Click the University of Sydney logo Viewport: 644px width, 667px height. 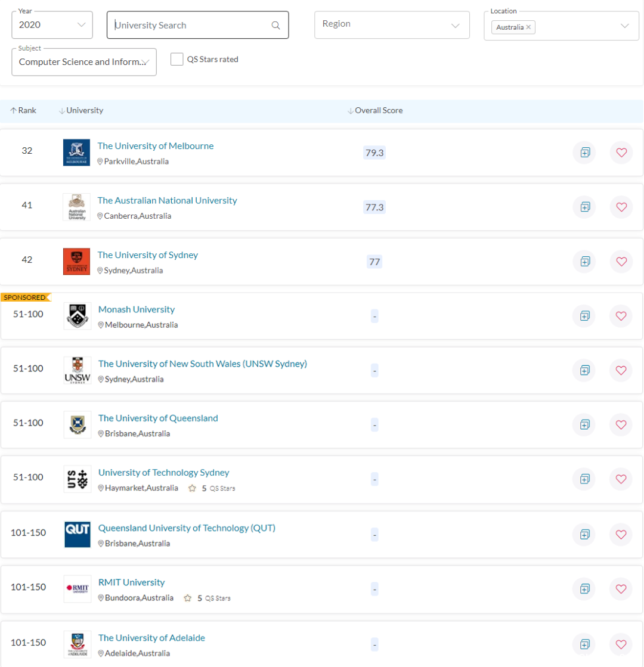pos(76,261)
